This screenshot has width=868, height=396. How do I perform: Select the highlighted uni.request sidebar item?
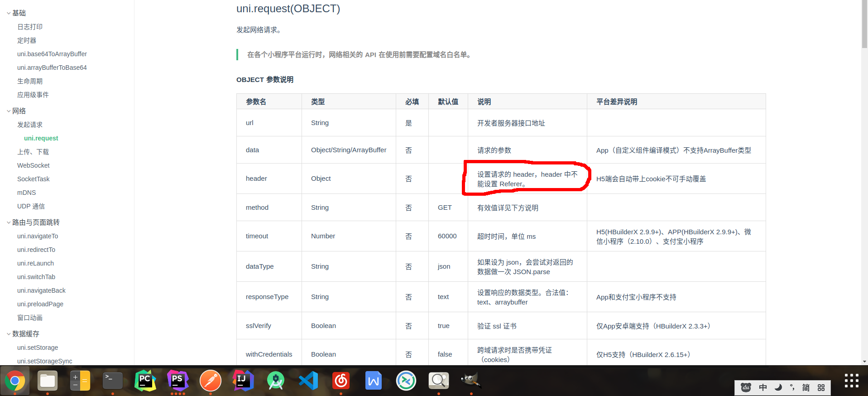pyautogui.click(x=41, y=138)
